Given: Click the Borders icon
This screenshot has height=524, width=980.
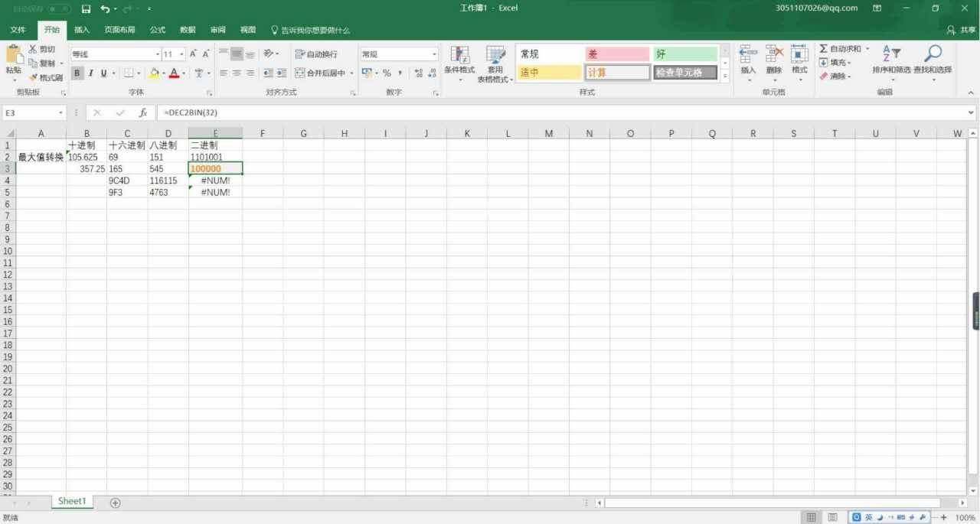Looking at the screenshot, I should click(x=129, y=73).
